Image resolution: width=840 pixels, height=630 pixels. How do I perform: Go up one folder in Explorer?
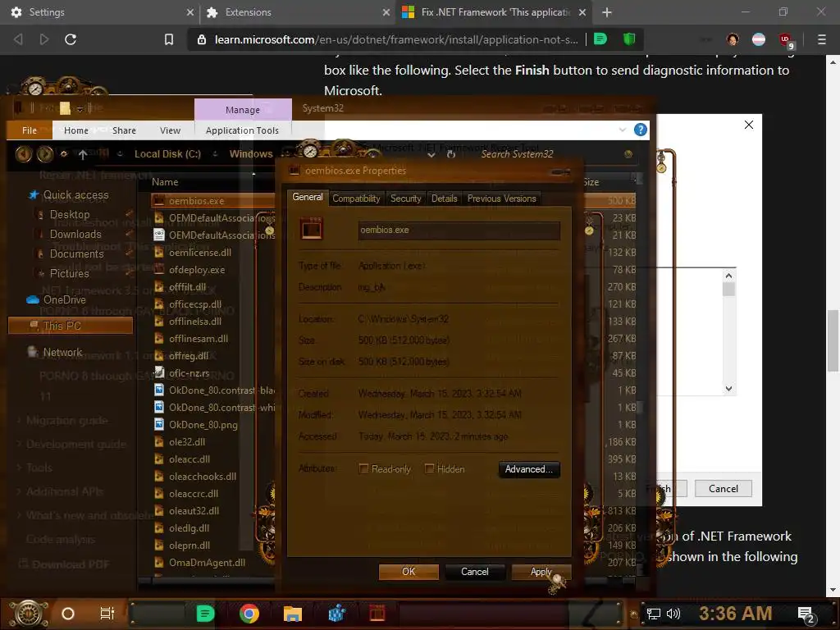click(x=83, y=155)
